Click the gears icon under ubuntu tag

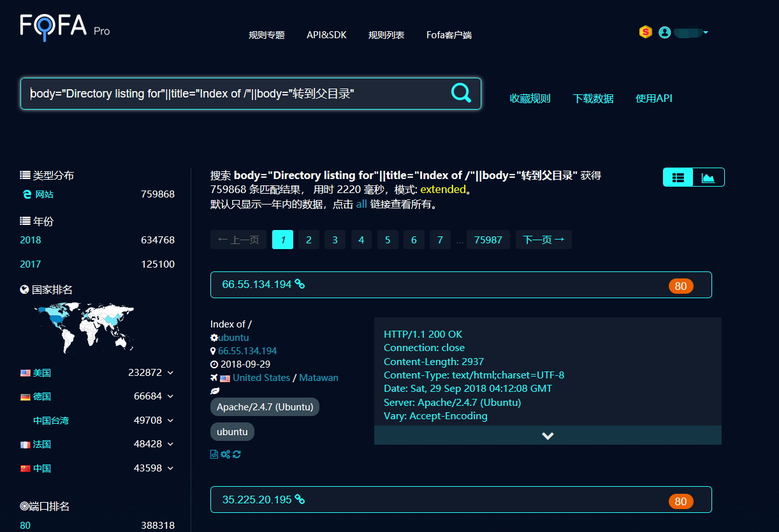(225, 454)
